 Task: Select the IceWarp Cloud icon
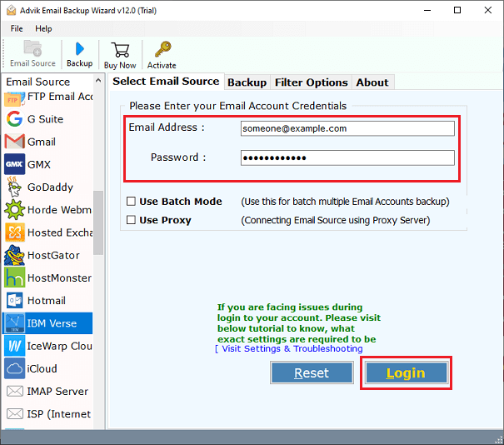tap(14, 346)
